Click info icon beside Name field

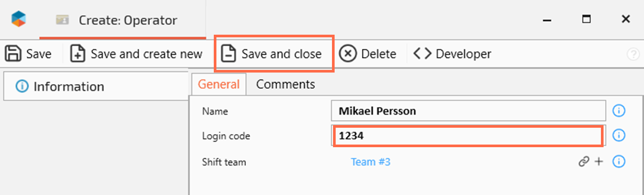[619, 111]
